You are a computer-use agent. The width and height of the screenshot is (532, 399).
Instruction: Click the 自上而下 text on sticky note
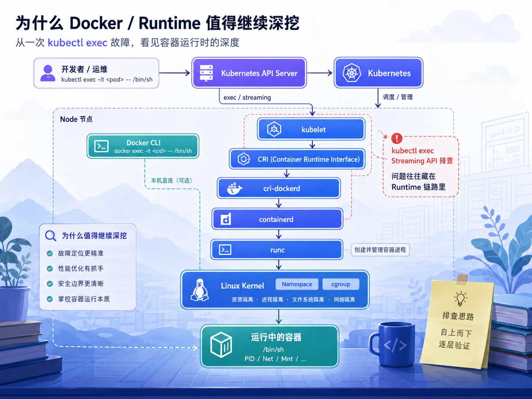[456, 333]
